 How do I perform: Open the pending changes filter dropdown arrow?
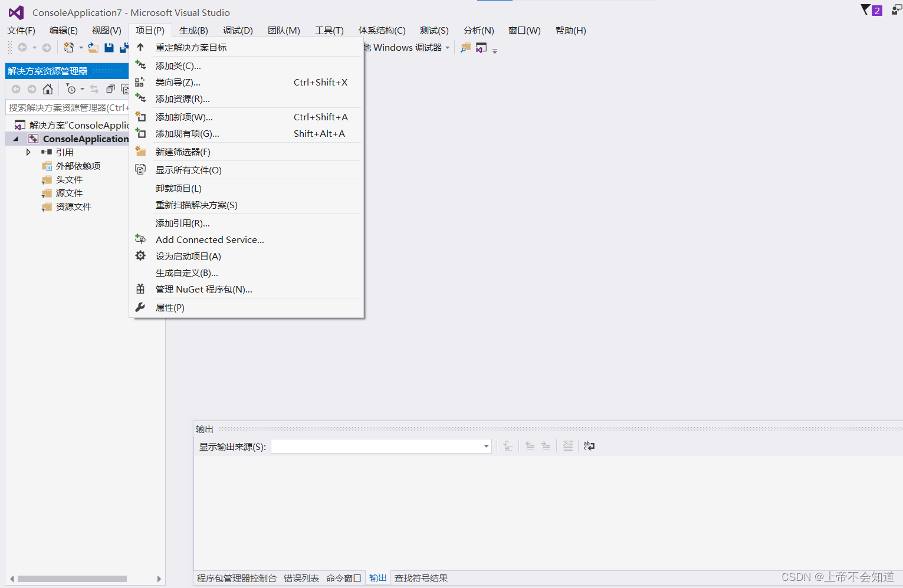tap(83, 89)
